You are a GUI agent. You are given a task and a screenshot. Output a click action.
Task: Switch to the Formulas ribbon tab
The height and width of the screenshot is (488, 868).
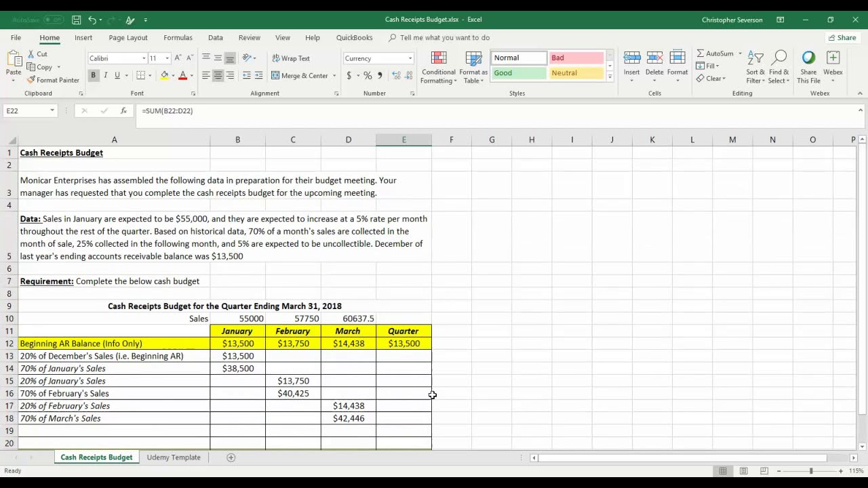[x=178, y=38]
